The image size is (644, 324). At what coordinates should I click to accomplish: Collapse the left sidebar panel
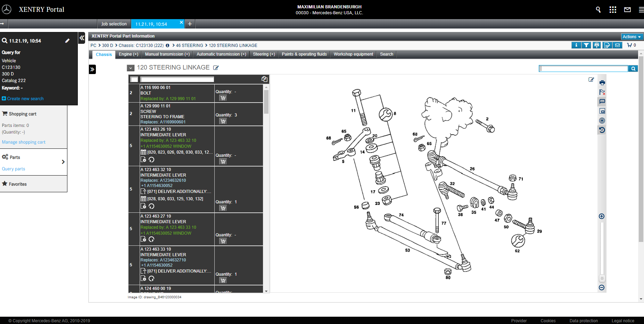82,38
